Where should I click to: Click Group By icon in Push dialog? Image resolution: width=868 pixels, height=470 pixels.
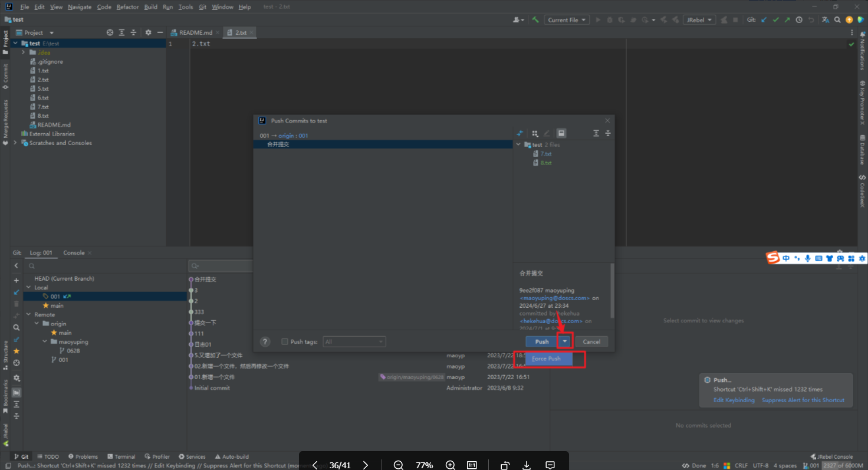tap(535, 133)
